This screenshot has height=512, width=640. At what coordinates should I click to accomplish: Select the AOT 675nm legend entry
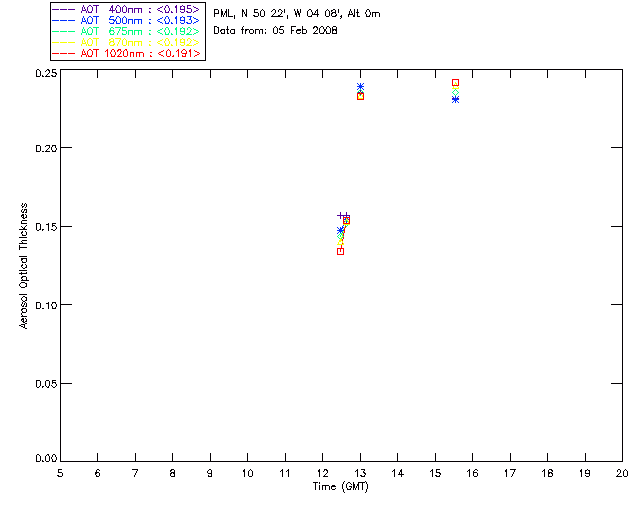pos(126,31)
